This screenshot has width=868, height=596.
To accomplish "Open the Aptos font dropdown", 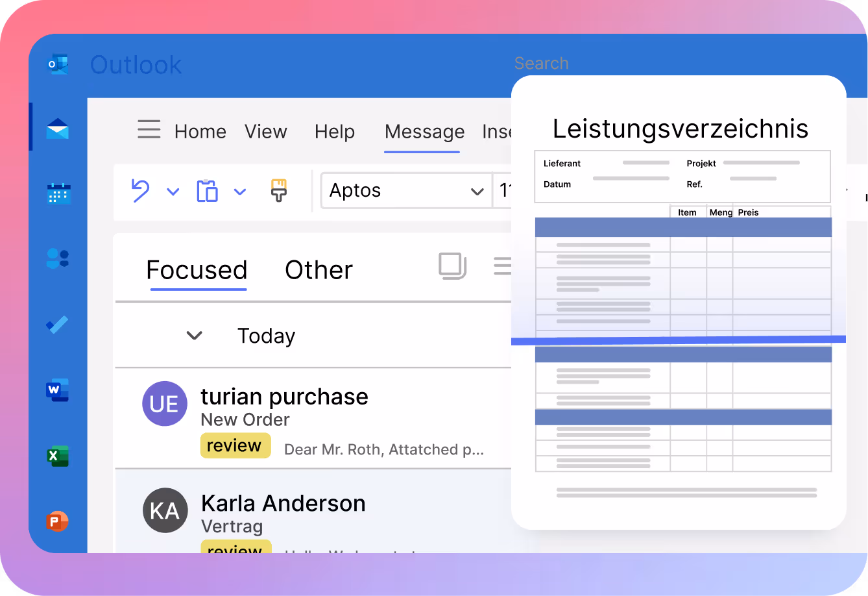I will pyautogui.click(x=407, y=191).
